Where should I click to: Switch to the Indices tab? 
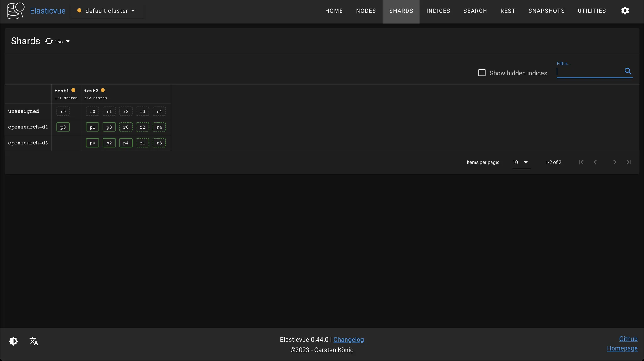[x=438, y=11]
